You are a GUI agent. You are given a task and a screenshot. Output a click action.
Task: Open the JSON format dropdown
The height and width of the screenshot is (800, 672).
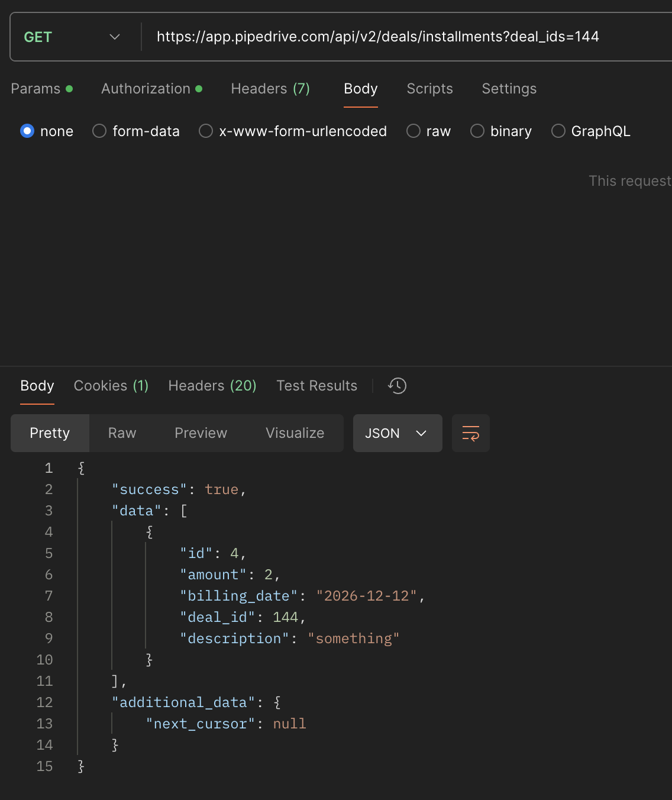pos(397,433)
